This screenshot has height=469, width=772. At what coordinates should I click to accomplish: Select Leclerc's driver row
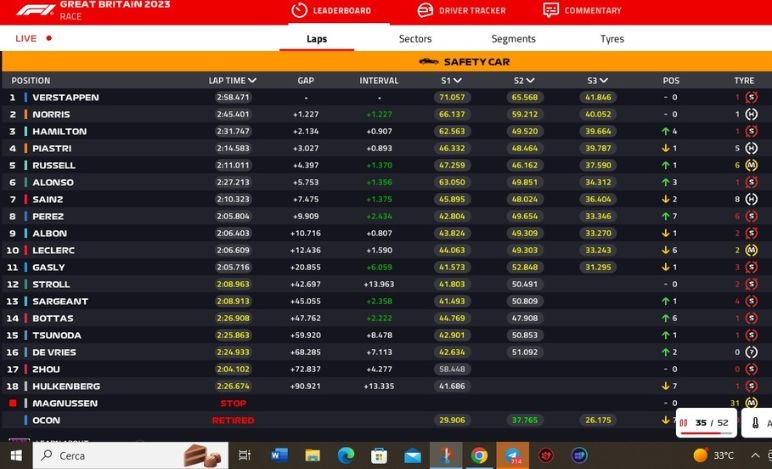pyautogui.click(x=56, y=250)
